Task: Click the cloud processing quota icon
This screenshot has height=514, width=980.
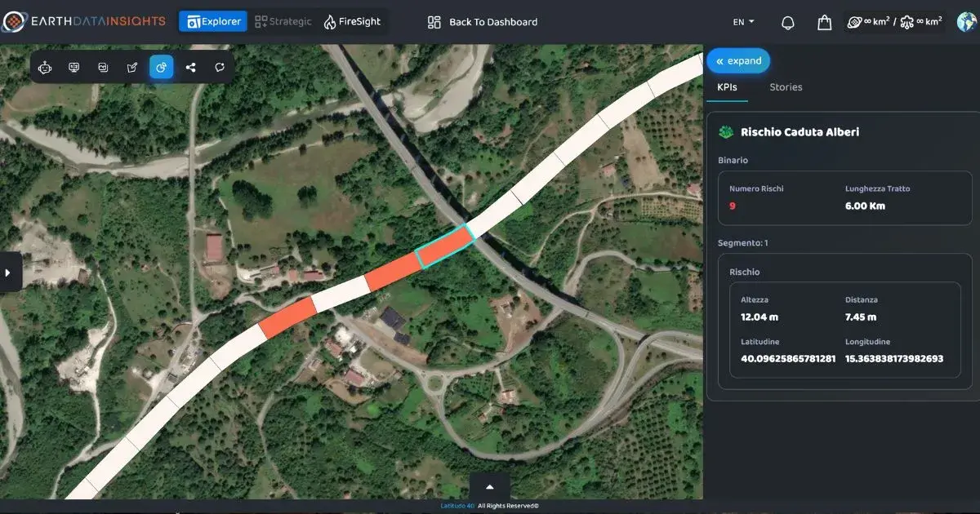Action: [907, 22]
